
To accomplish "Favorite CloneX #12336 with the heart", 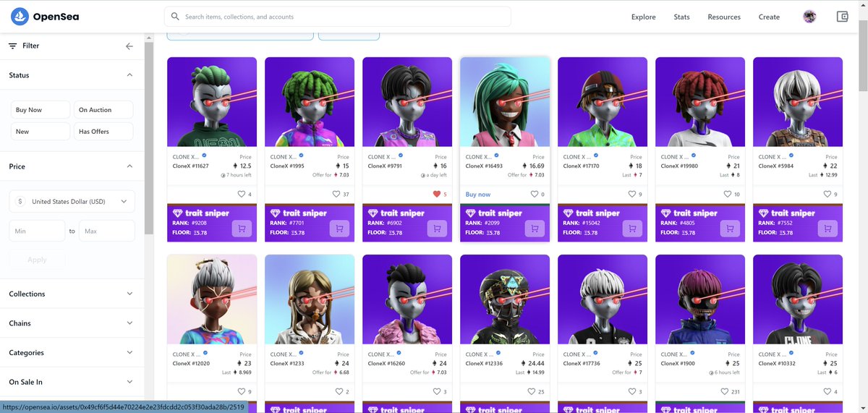I will [532, 391].
